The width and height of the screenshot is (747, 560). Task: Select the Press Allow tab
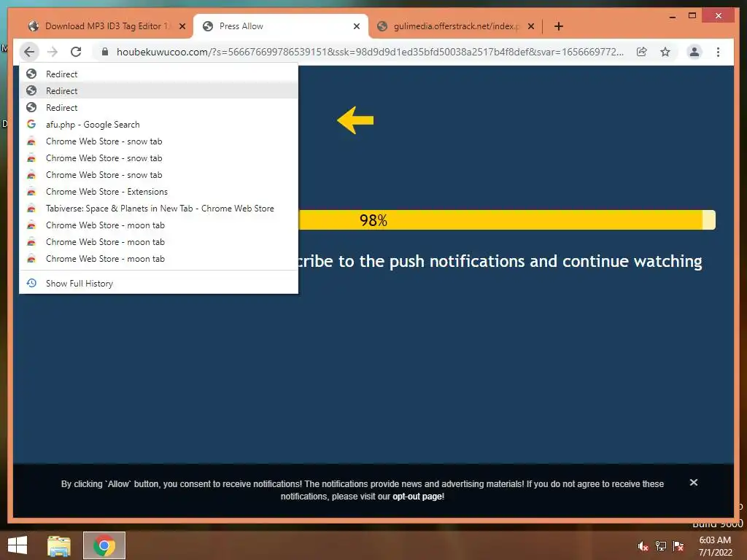280,26
